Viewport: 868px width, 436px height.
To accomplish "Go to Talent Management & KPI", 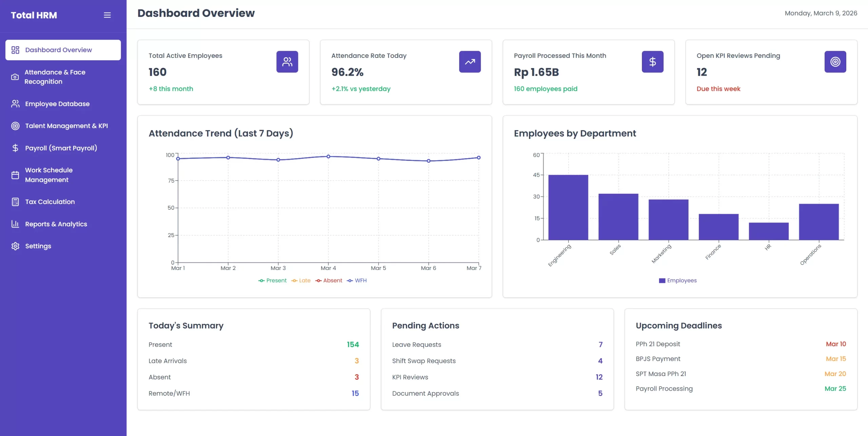I will click(x=66, y=126).
